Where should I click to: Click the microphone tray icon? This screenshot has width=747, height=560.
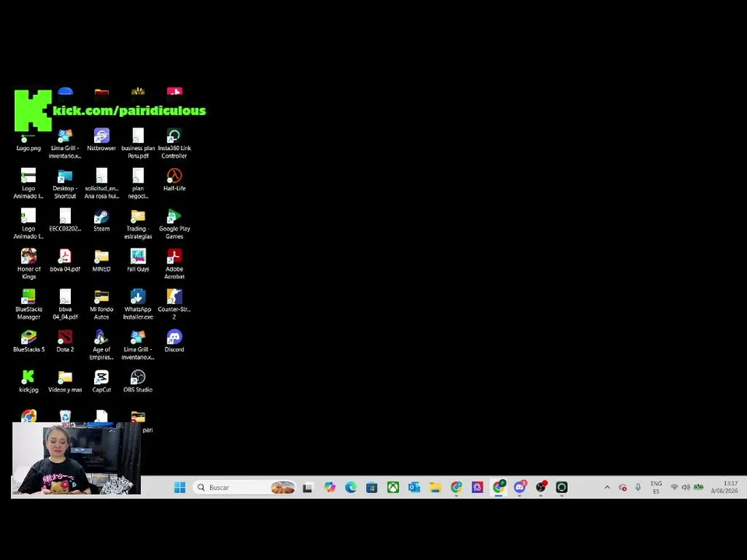click(x=638, y=487)
